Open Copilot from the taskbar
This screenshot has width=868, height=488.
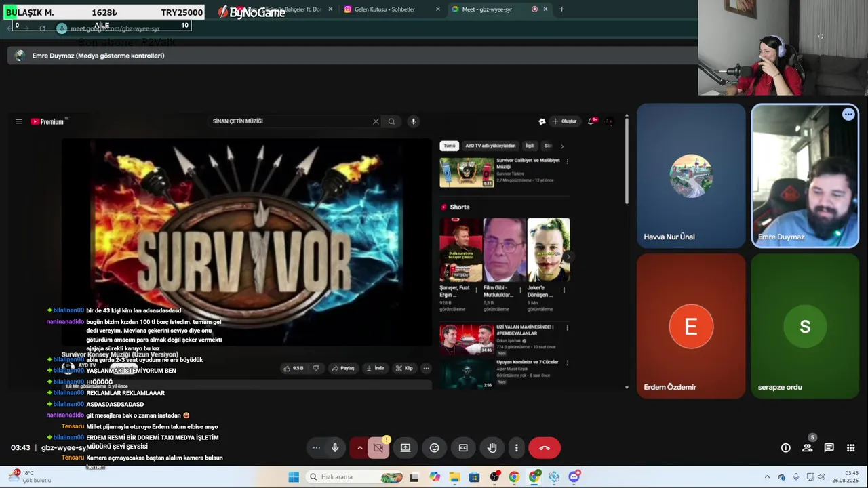[x=435, y=477]
